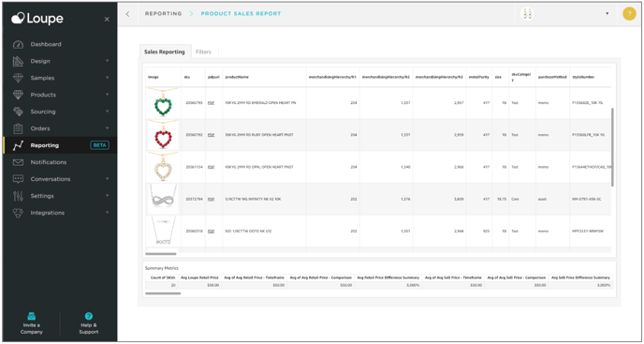Click the purchaseMethod column header

pyautogui.click(x=552, y=78)
